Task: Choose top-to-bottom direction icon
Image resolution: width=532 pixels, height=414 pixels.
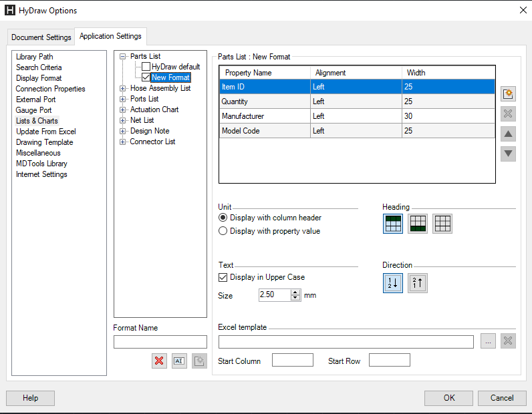Action: (393, 282)
